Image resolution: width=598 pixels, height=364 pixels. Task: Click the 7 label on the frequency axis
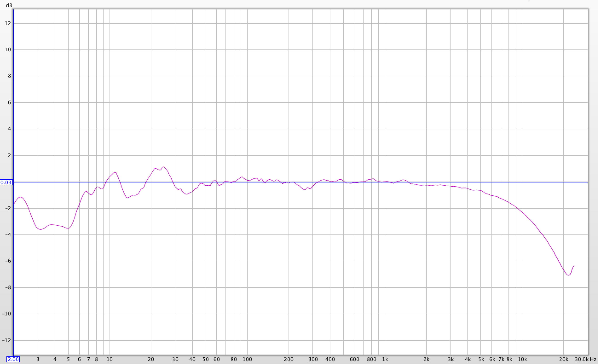pos(89,359)
